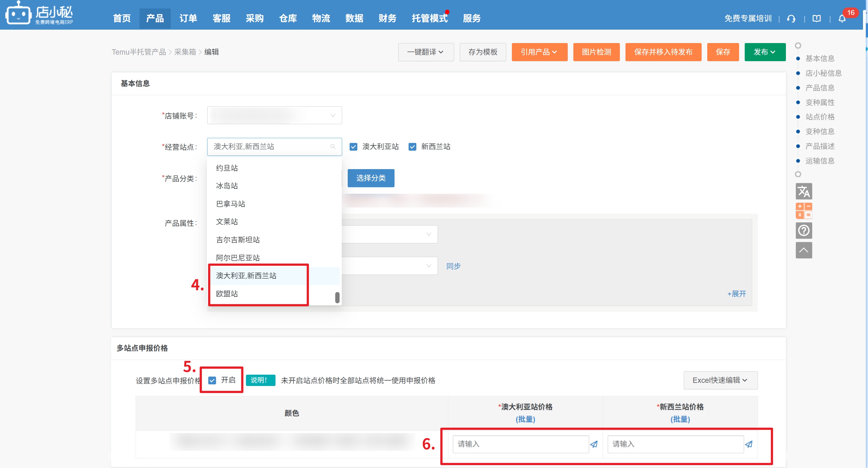Open the book guide icon in header

[817, 18]
